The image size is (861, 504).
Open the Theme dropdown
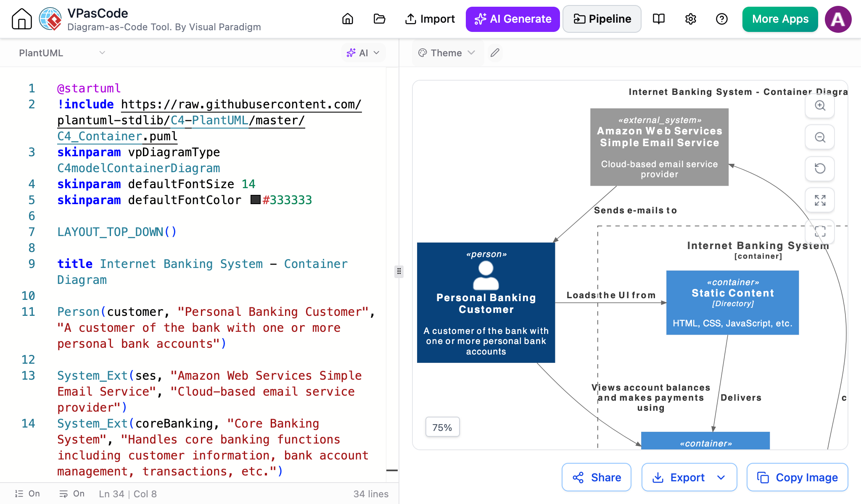[446, 53]
